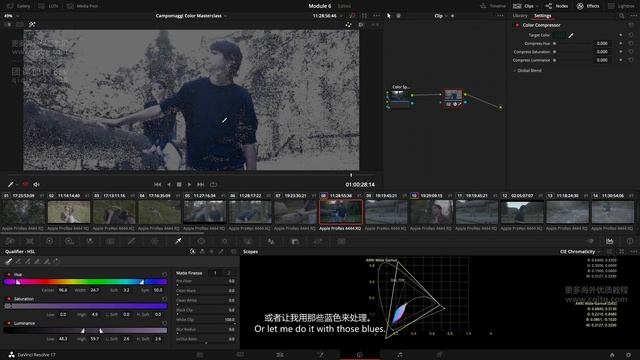Toggle the Luminance qualifier on/off
640x360 pixels.
[9, 323]
